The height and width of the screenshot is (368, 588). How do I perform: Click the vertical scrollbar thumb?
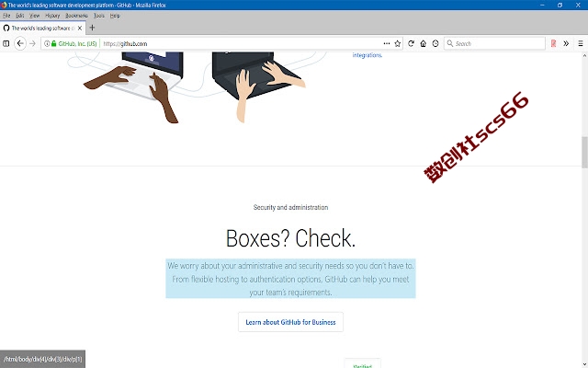584,153
